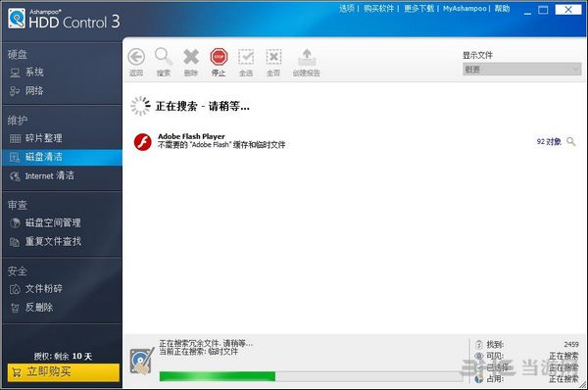Click the 文件粉碎 shredder icon

pos(15,289)
